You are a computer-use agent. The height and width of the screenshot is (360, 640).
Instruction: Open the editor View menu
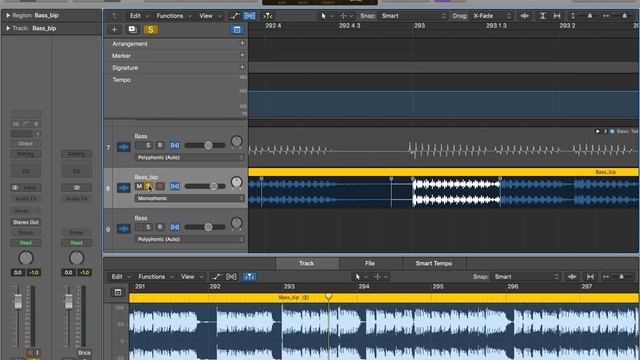coord(191,277)
